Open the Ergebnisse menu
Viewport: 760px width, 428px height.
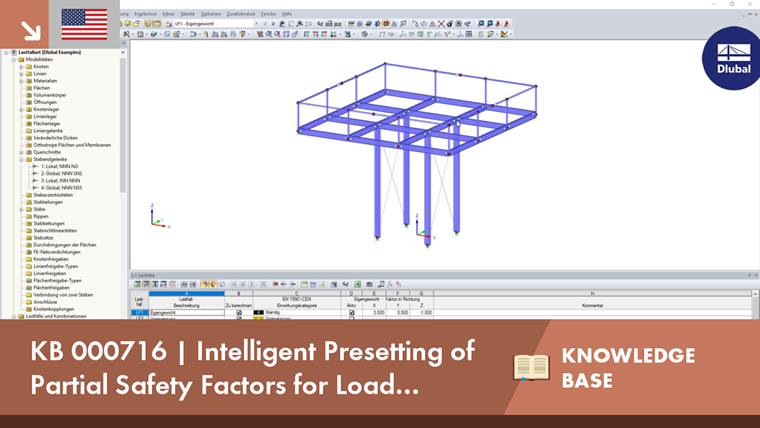[145, 14]
